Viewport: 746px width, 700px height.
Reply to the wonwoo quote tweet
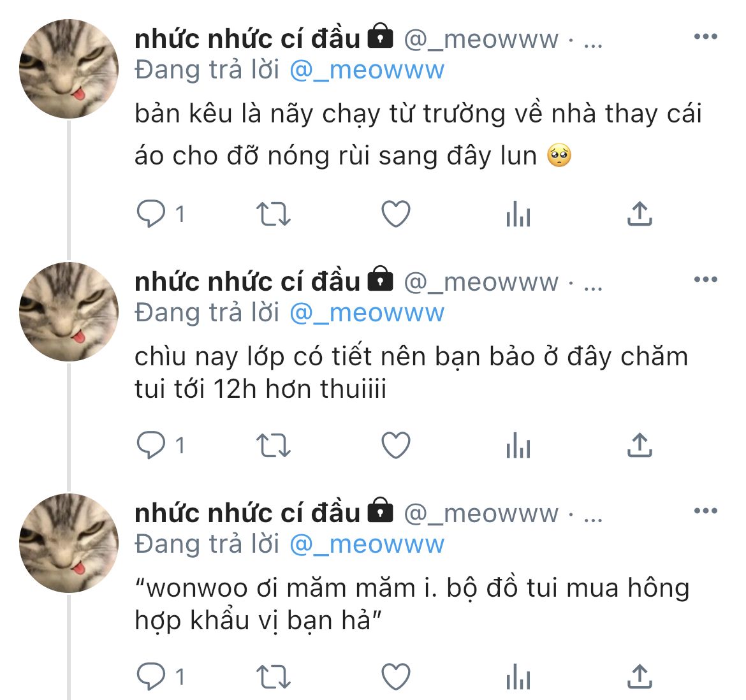click(x=151, y=676)
